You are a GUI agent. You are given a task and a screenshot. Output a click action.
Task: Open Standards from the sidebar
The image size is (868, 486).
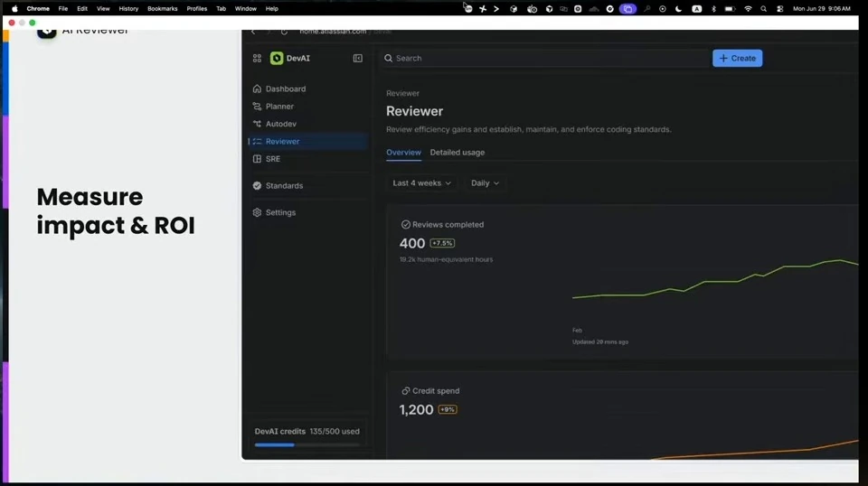307,186
